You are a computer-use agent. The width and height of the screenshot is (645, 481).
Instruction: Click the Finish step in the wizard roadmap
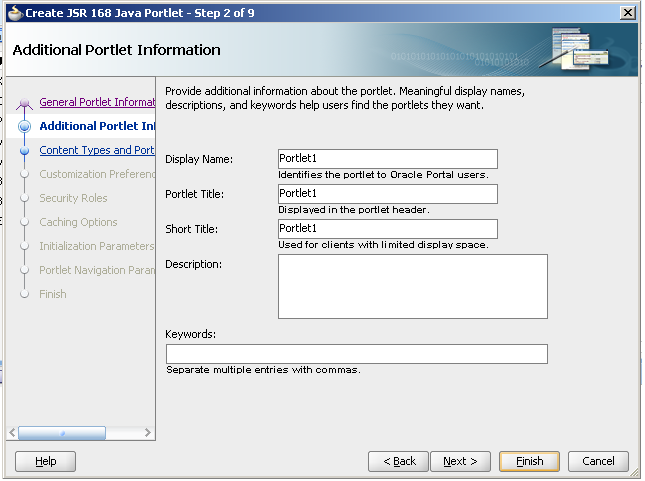click(53, 294)
